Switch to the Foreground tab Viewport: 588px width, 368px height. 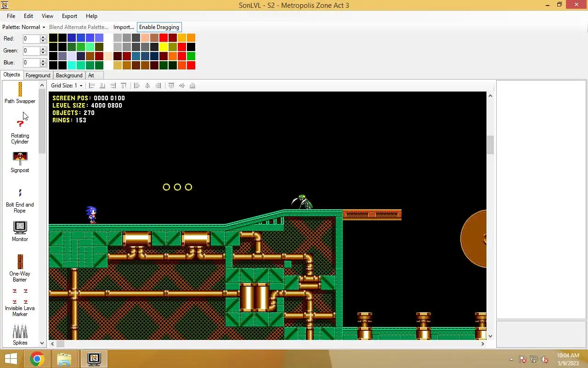point(38,75)
